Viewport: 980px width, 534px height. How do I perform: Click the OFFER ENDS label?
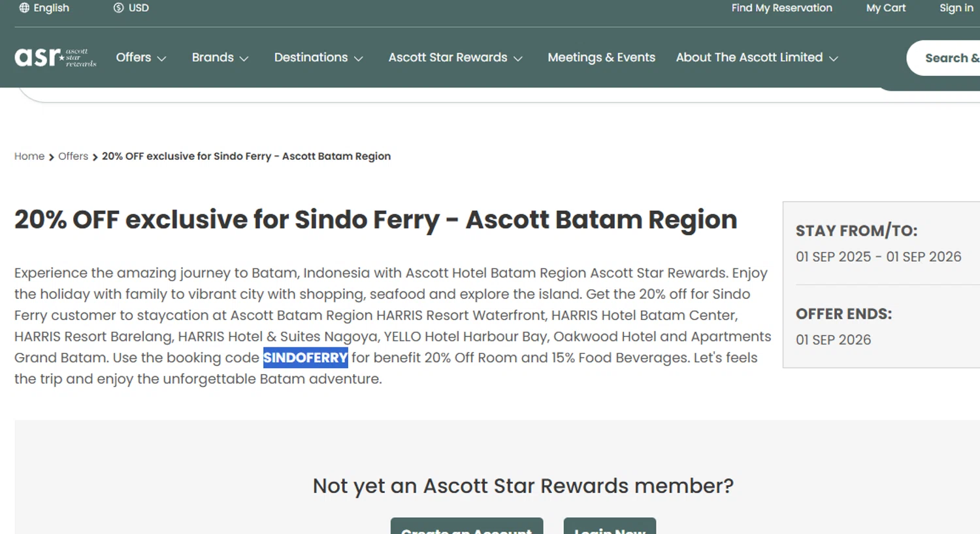point(843,314)
